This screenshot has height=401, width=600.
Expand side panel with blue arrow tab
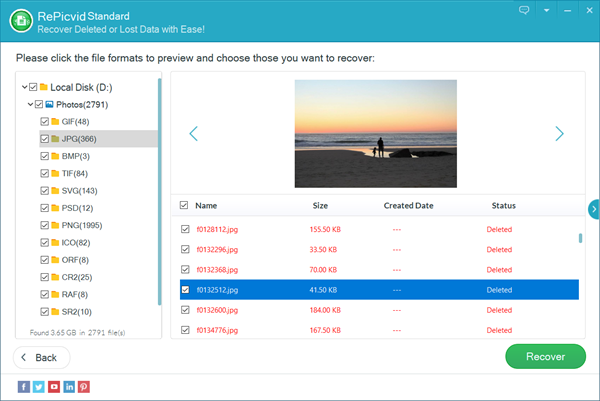click(x=594, y=209)
